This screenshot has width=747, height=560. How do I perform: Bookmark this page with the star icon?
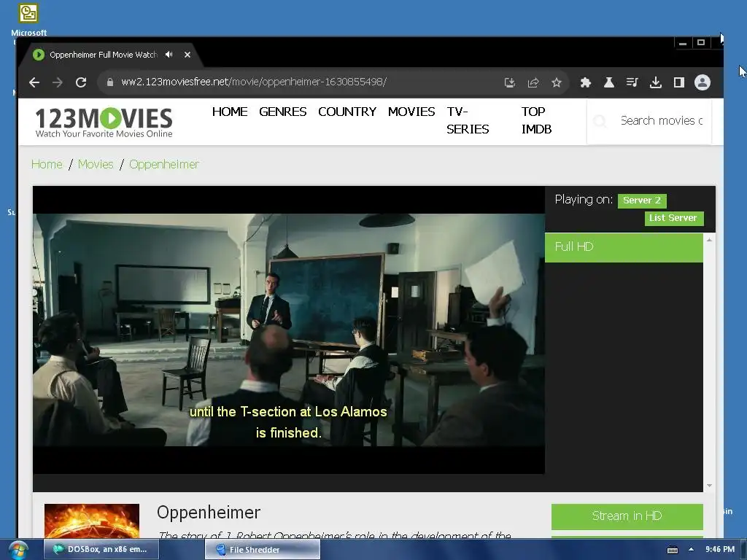(x=557, y=82)
